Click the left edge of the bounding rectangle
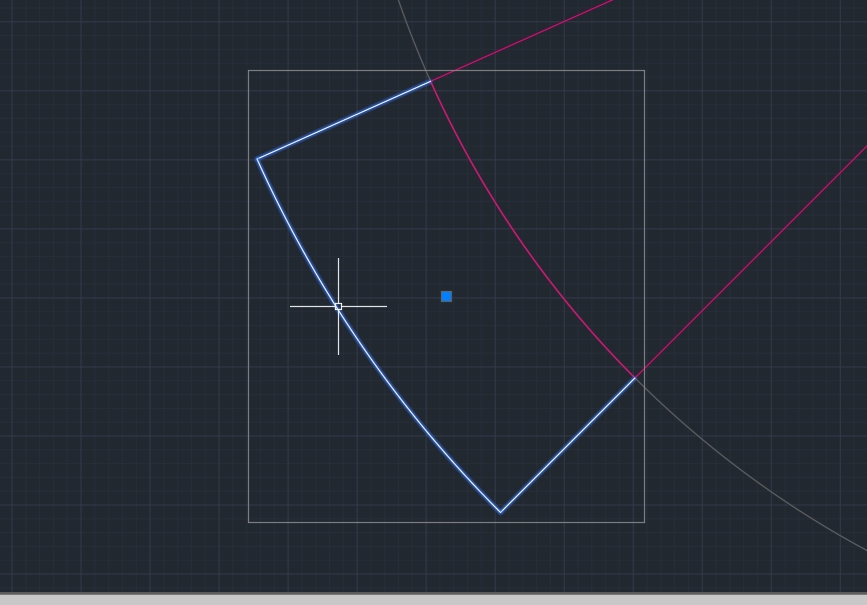The image size is (867, 605). [x=248, y=350]
